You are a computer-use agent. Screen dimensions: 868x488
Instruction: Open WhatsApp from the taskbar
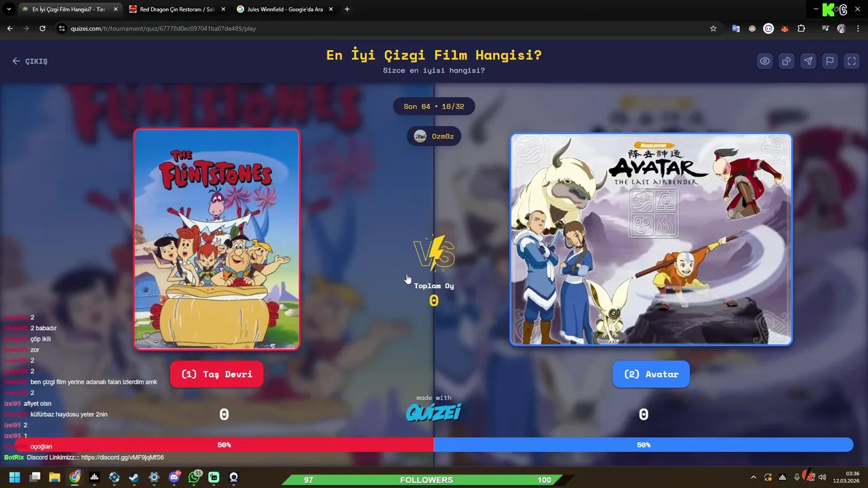(195, 477)
